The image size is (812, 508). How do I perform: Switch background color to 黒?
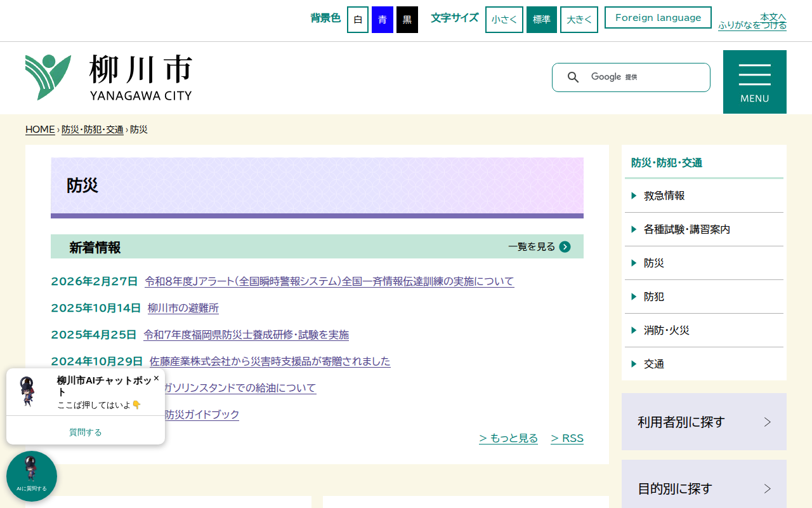click(407, 19)
